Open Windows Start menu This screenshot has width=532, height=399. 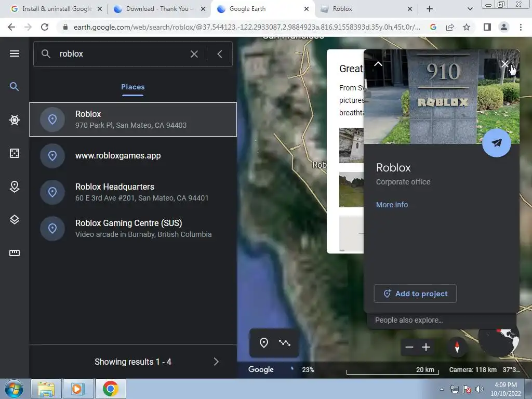coord(14,389)
